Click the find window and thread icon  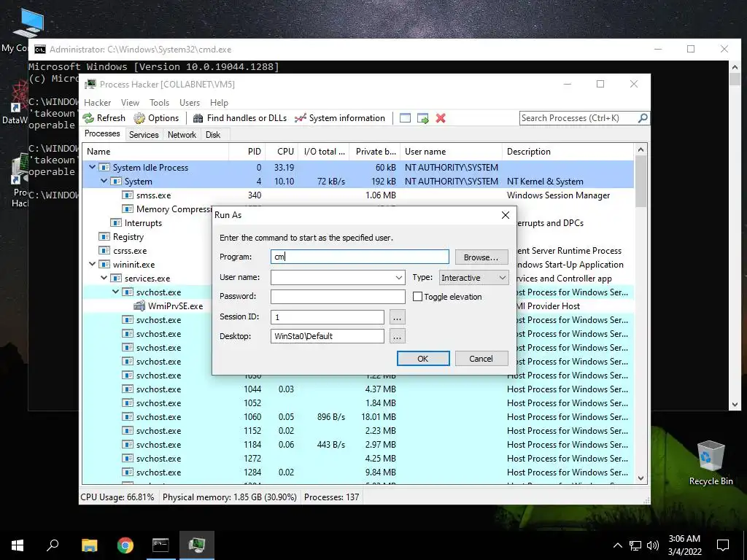click(422, 118)
